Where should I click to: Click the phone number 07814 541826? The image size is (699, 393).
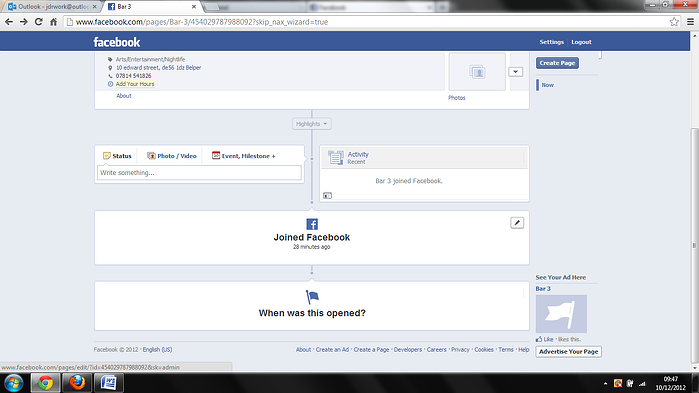click(x=133, y=76)
